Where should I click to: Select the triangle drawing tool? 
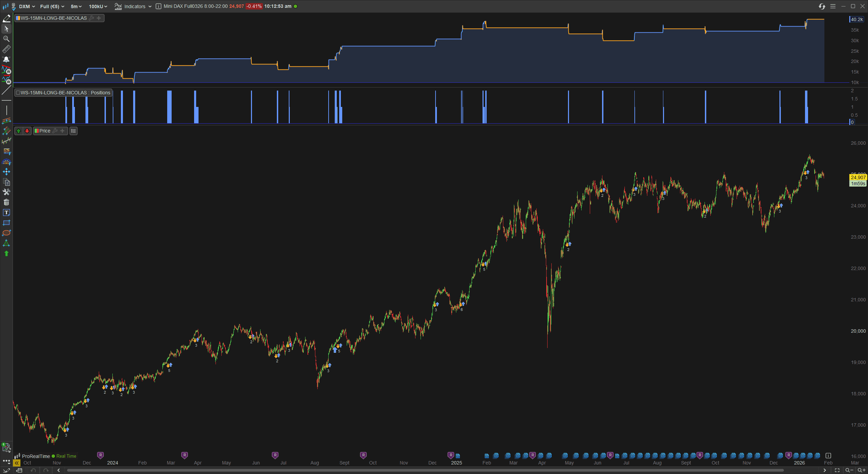pos(6,243)
